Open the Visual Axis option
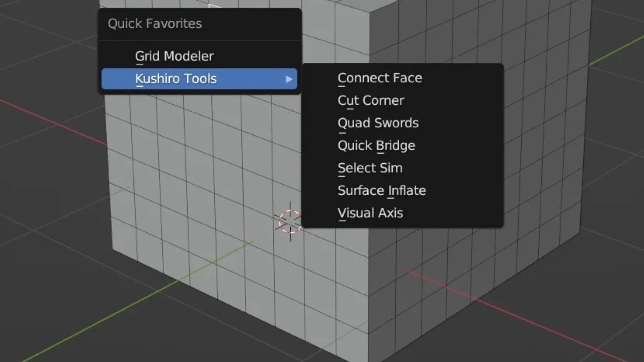Viewport: 644px width, 362px height. pos(402,213)
